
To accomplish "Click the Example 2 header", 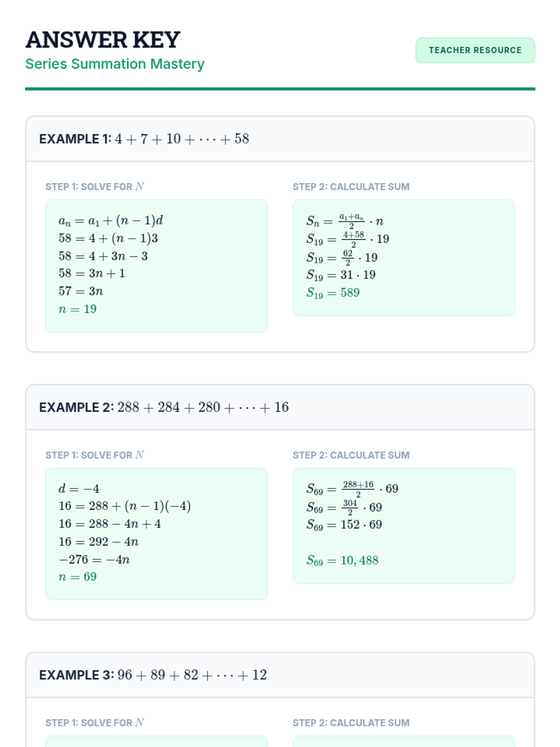I will (164, 408).
